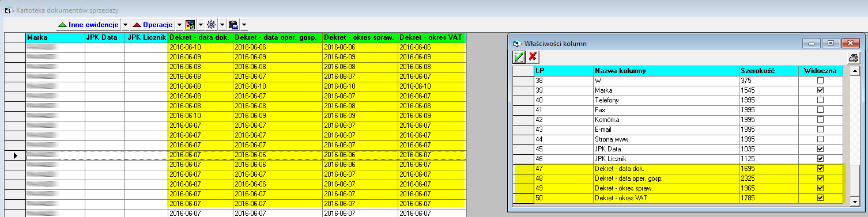The width and height of the screenshot is (868, 217).
Task: Click Nazwa kolumny header in properties window
Action: pos(666,71)
